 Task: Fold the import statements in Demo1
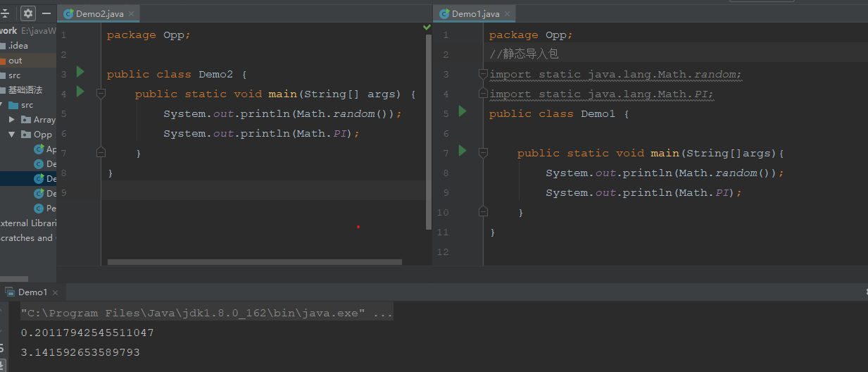point(483,73)
